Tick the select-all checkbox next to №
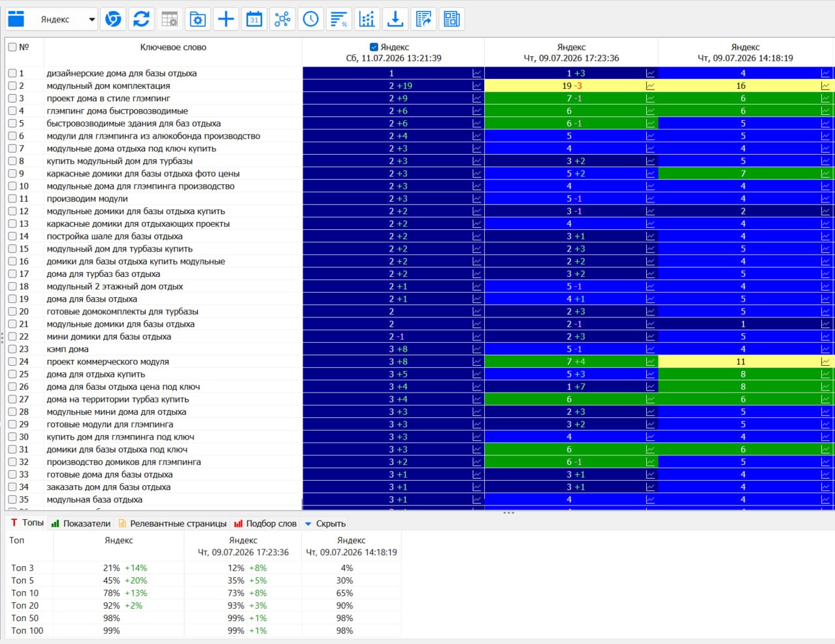Image resolution: width=835 pixels, height=644 pixels. pos(12,47)
